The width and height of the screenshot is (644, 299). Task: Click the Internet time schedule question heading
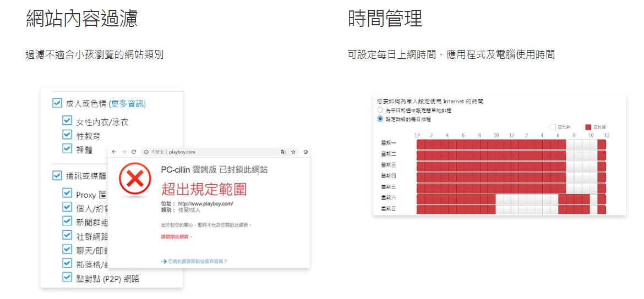pos(430,101)
